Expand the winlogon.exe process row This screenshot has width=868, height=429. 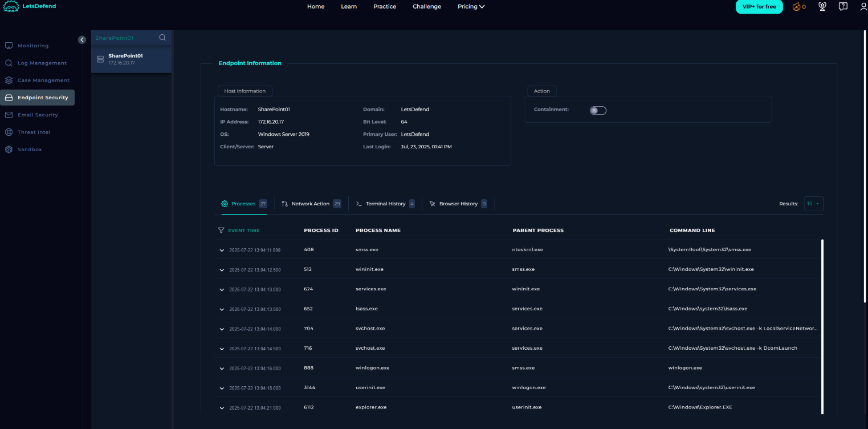tap(222, 369)
